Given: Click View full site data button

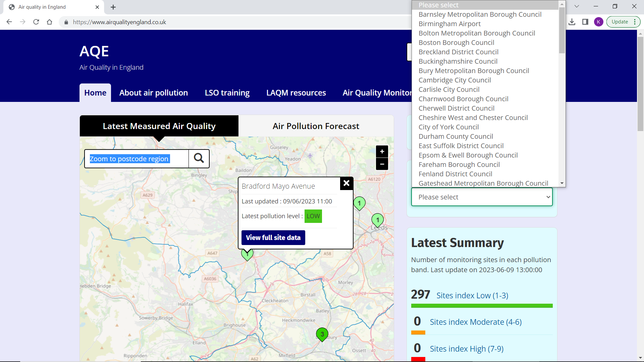Looking at the screenshot, I should point(273,238).
